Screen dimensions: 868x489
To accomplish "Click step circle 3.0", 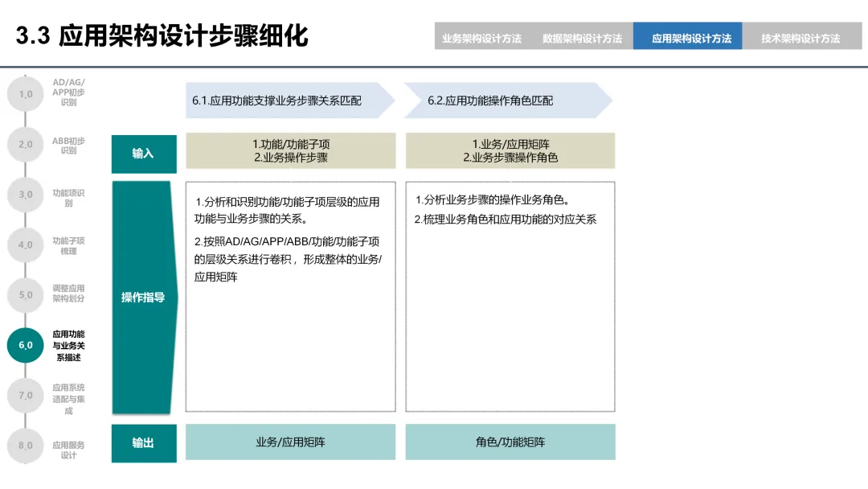I will click(26, 195).
